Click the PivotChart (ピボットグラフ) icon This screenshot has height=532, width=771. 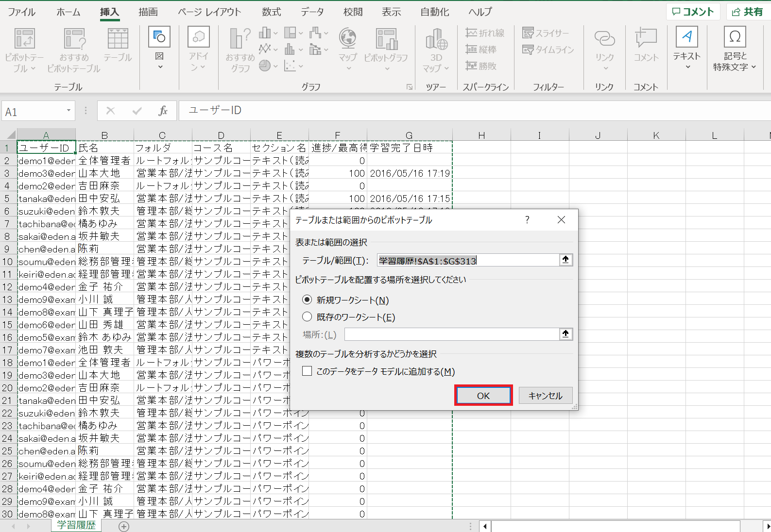[386, 49]
